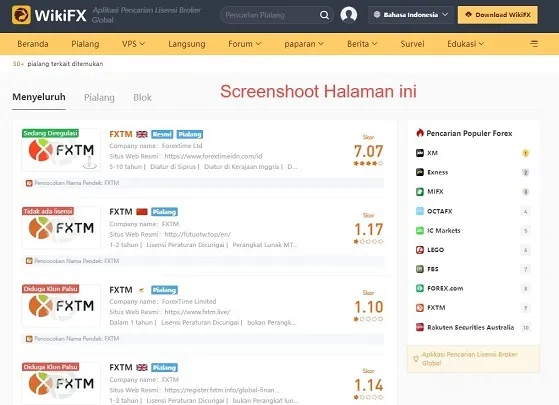The height and width of the screenshot is (405, 559).
Task: Click the Download WikiFX button
Action: tap(498, 15)
